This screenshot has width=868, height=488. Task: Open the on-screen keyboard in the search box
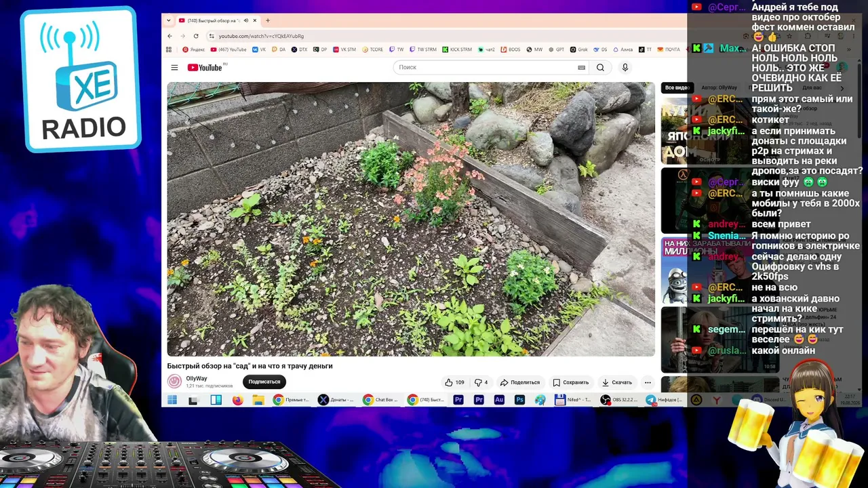[x=581, y=68]
